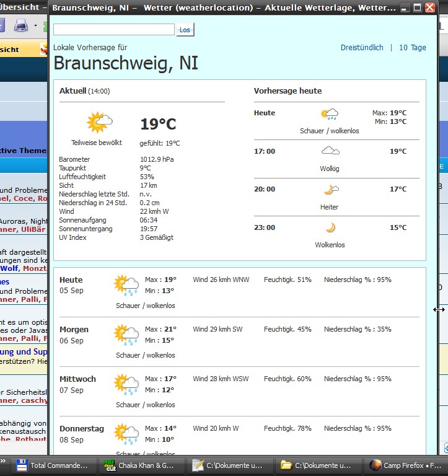
Task: Open the print dropdown arrow beside printer
Action: pyautogui.click(x=35, y=26)
